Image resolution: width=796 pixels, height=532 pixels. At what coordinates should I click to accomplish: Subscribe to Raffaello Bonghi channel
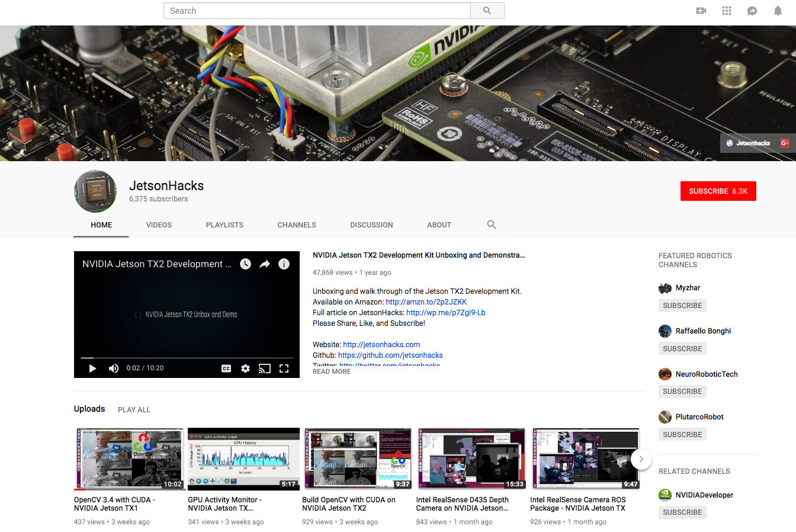tap(682, 349)
